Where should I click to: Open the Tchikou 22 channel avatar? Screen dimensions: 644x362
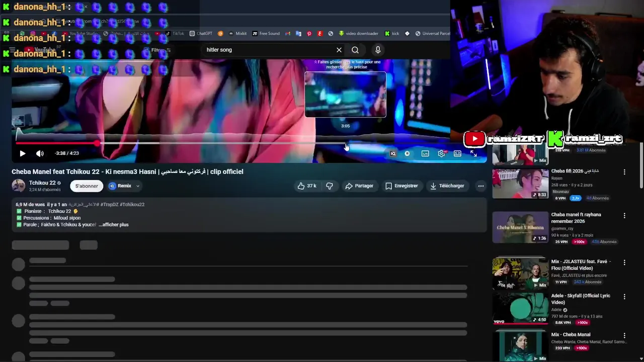[19, 186]
